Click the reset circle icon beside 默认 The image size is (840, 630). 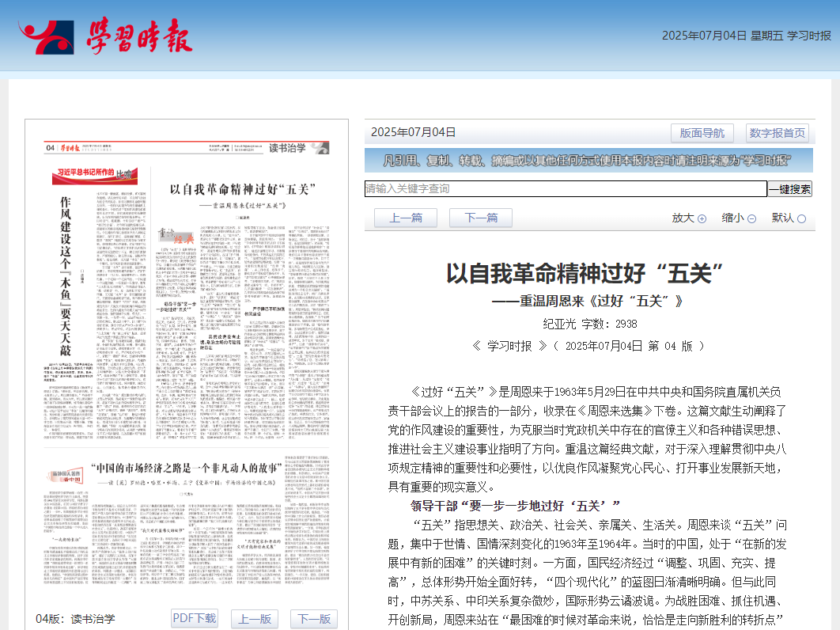click(x=801, y=218)
